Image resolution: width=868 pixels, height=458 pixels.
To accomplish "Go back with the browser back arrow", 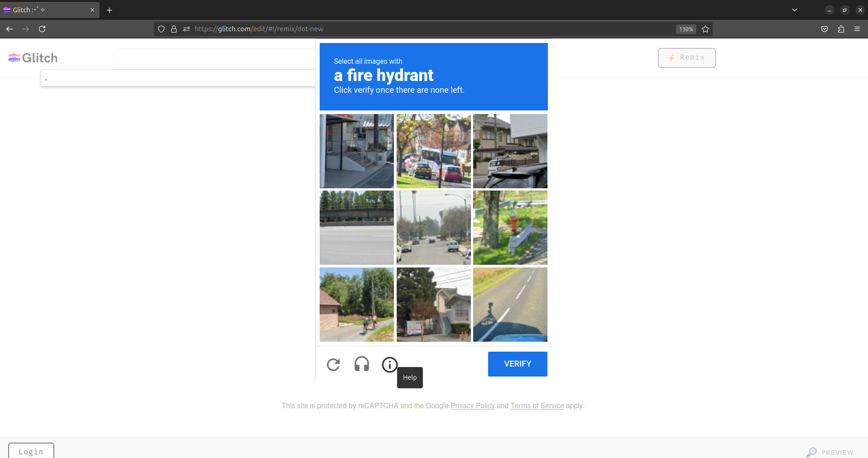I will (x=10, y=29).
